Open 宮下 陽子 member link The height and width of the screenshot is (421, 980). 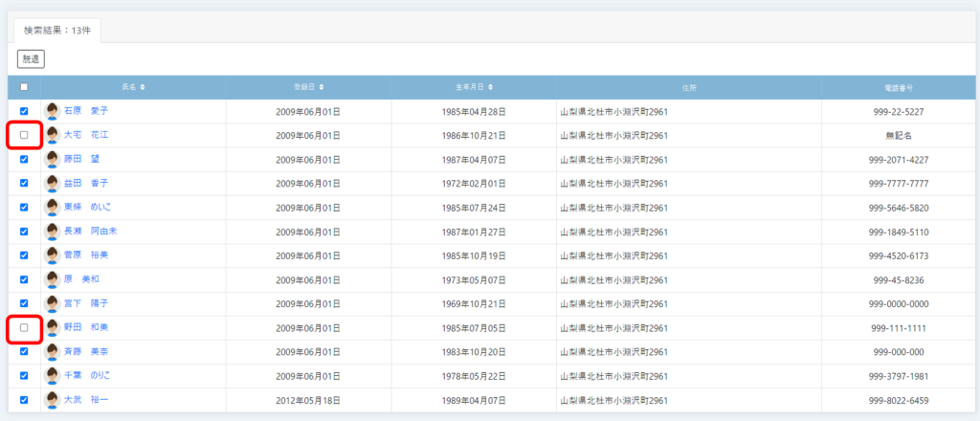tap(85, 303)
